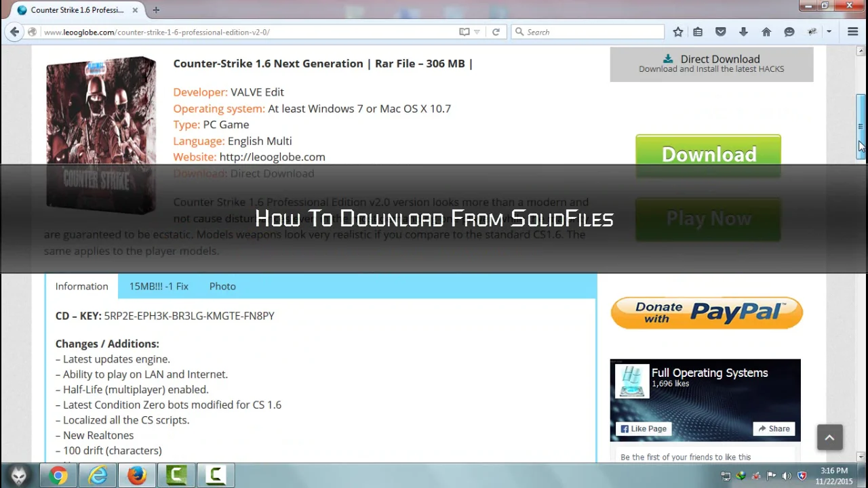Open Firefox hamburger menu

click(x=853, y=32)
